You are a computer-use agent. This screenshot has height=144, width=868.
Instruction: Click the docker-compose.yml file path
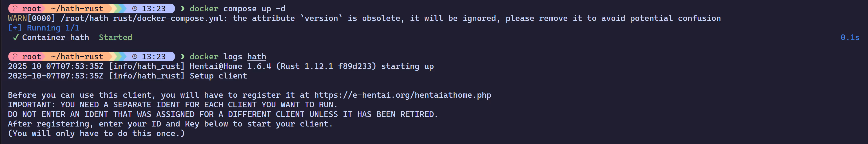coord(142,18)
